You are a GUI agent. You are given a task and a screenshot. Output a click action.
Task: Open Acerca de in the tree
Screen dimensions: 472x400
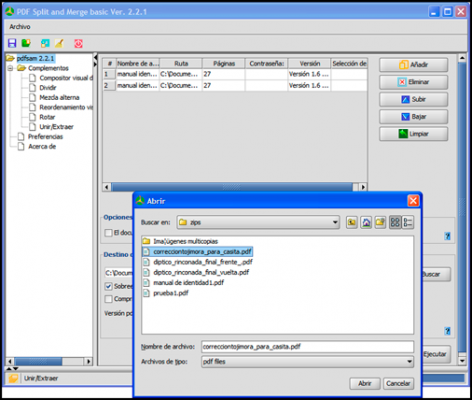[42, 146]
